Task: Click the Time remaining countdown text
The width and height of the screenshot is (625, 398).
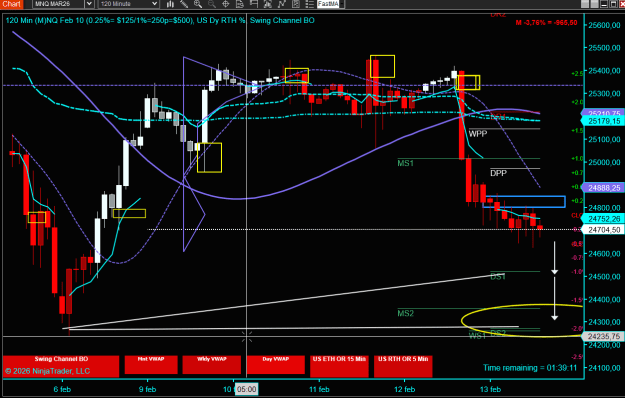Action: (x=530, y=367)
